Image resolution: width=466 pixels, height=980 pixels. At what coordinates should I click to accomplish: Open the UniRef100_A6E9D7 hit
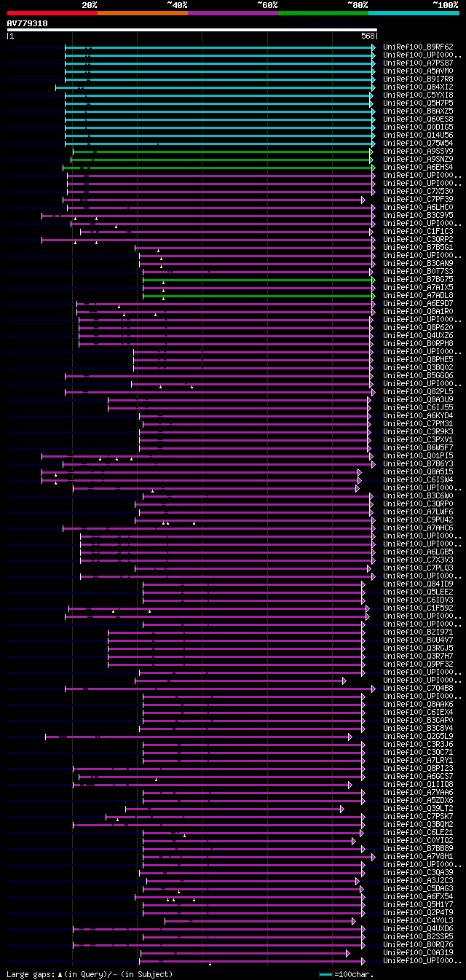[418, 304]
